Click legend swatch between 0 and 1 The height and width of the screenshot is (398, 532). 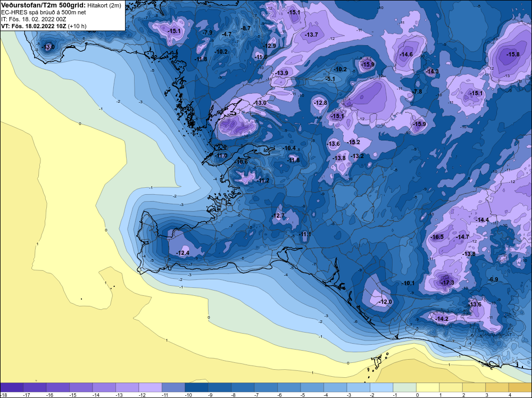[x=428, y=387]
